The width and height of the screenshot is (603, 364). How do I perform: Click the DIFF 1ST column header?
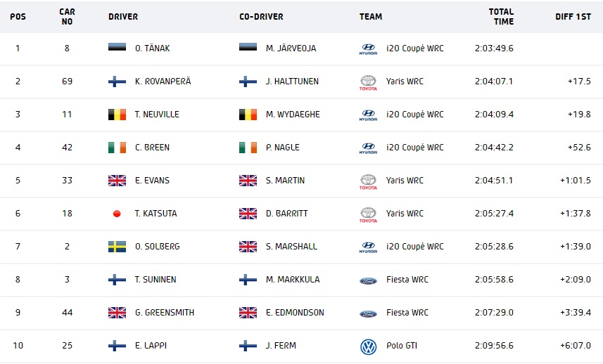573,16
